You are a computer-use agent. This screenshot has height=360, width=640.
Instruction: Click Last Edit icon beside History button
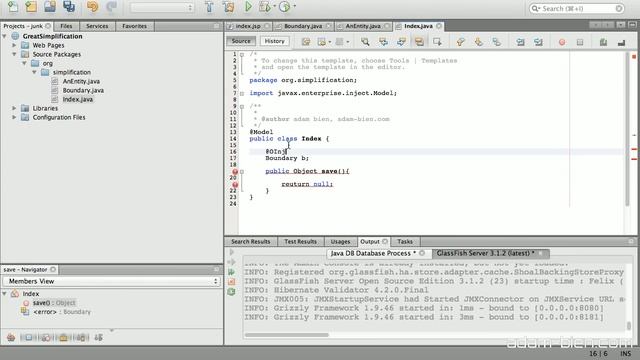(x=306, y=42)
